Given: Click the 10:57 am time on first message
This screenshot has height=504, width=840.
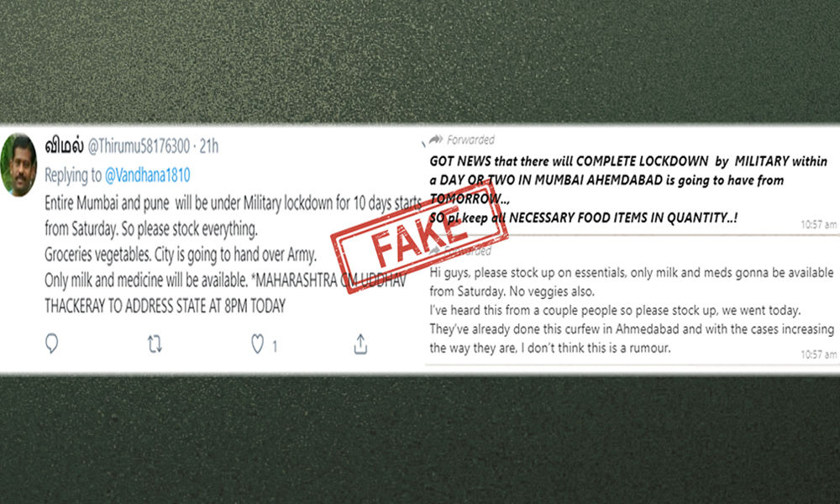Looking at the screenshot, I should tap(818, 224).
